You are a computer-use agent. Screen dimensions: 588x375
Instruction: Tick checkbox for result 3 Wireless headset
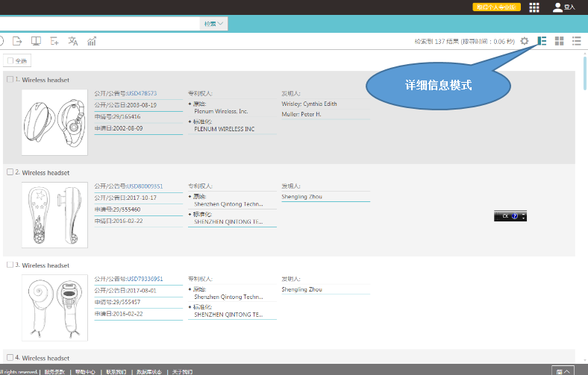10,265
